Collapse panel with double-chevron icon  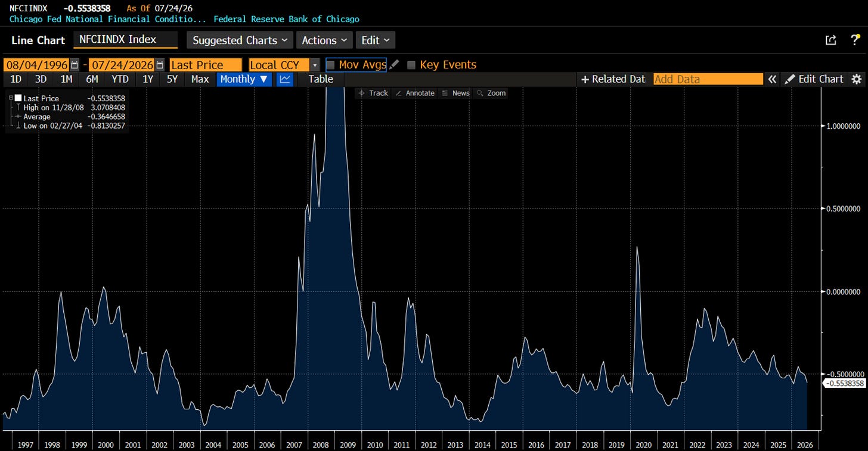(772, 79)
